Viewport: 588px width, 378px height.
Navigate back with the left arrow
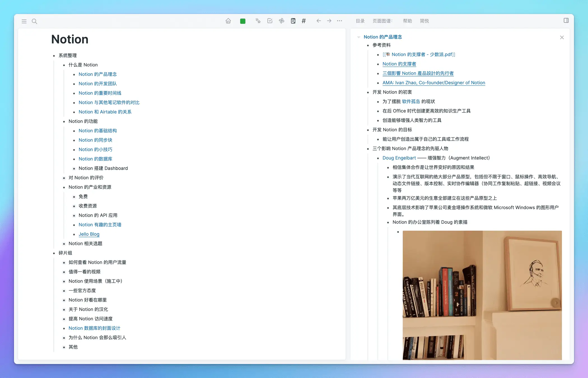(x=319, y=21)
